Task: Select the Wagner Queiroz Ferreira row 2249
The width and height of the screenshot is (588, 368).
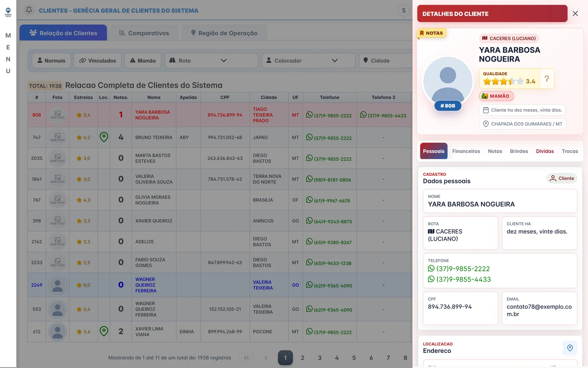Action: pos(219,285)
